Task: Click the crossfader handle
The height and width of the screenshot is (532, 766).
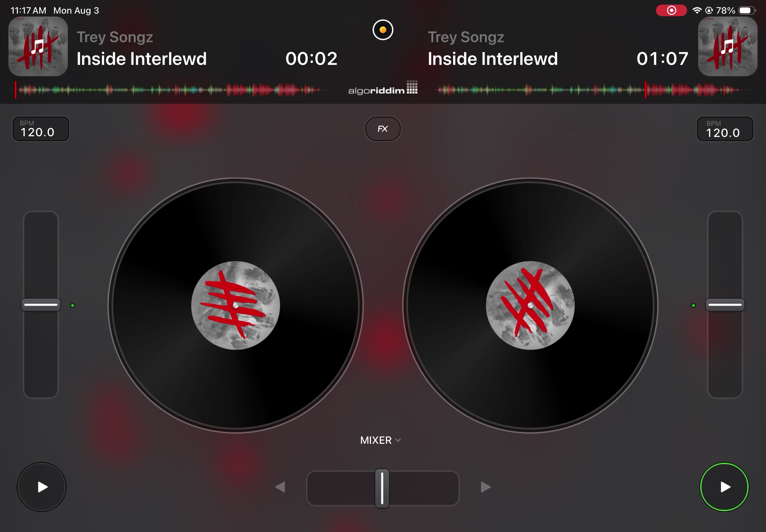Action: [382, 488]
